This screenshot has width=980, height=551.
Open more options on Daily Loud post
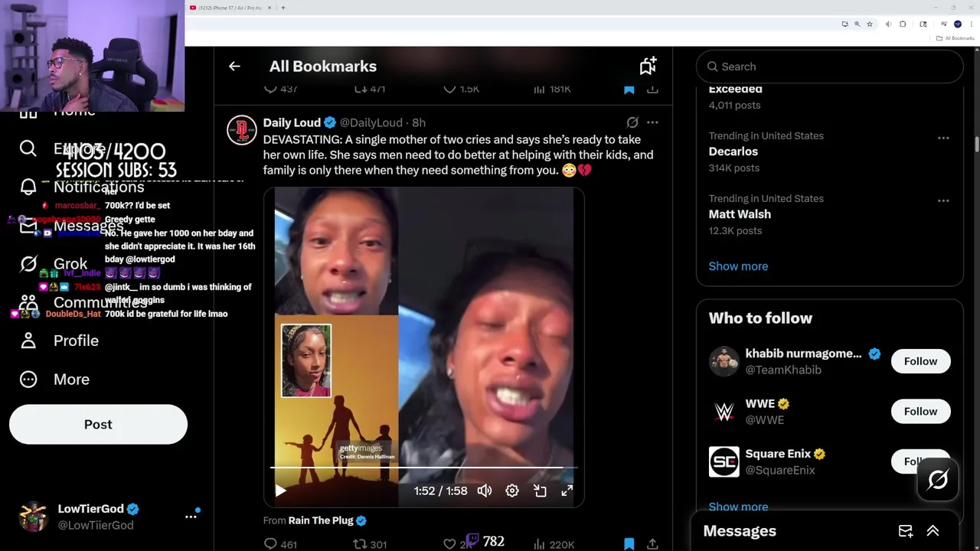pos(652,122)
